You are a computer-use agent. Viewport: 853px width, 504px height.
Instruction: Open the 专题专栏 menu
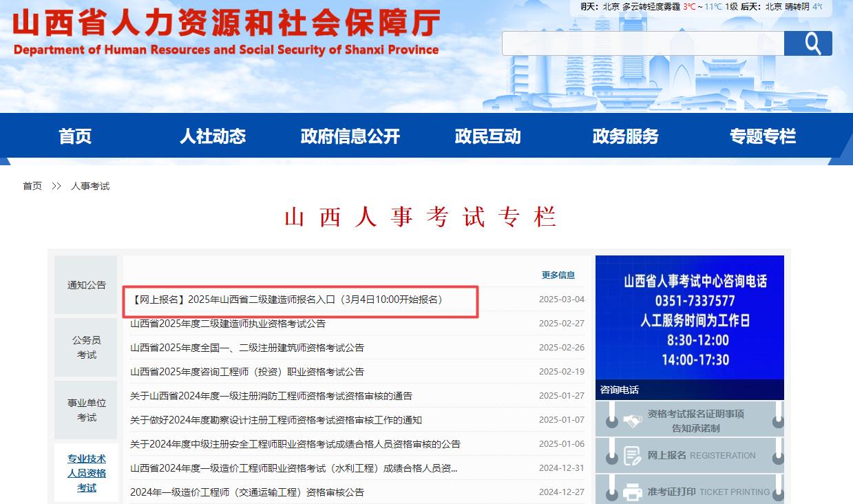click(x=763, y=136)
